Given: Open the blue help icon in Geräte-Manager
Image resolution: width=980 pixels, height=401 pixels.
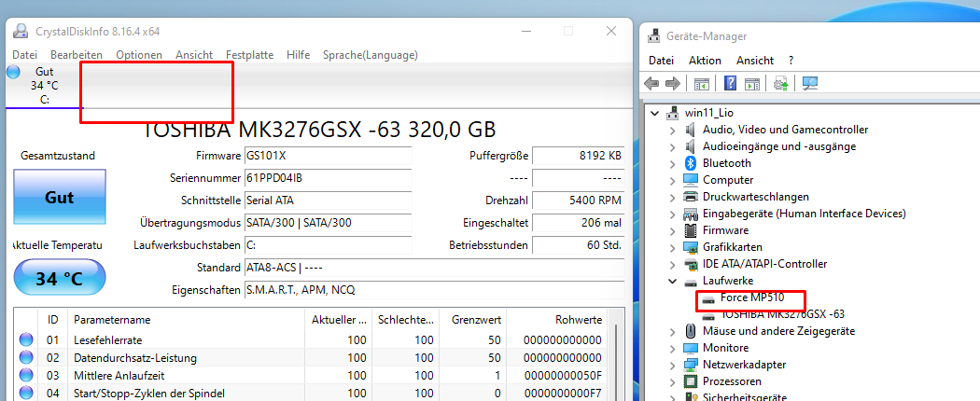Looking at the screenshot, I should tap(730, 83).
